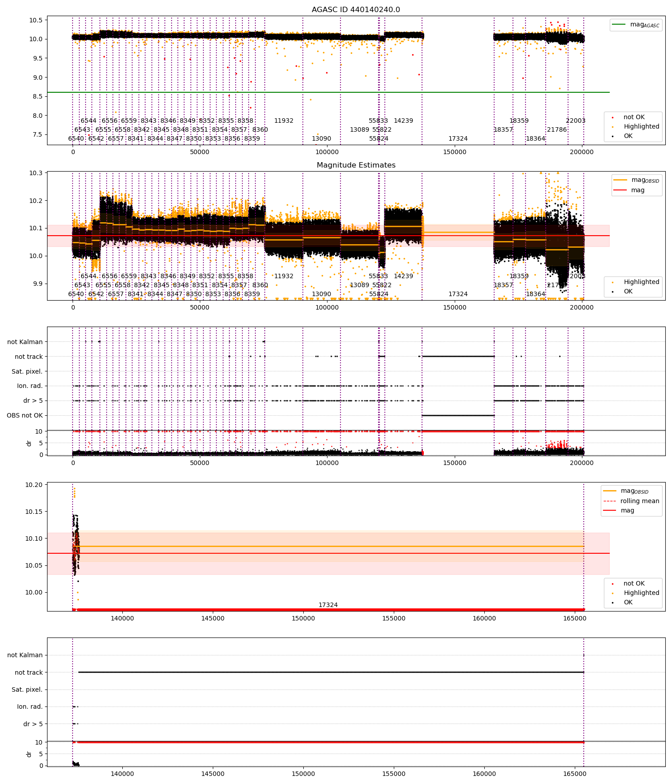Click the 'OBS not OK' axis label
Viewport: 672px width, 784px height.
(25, 415)
